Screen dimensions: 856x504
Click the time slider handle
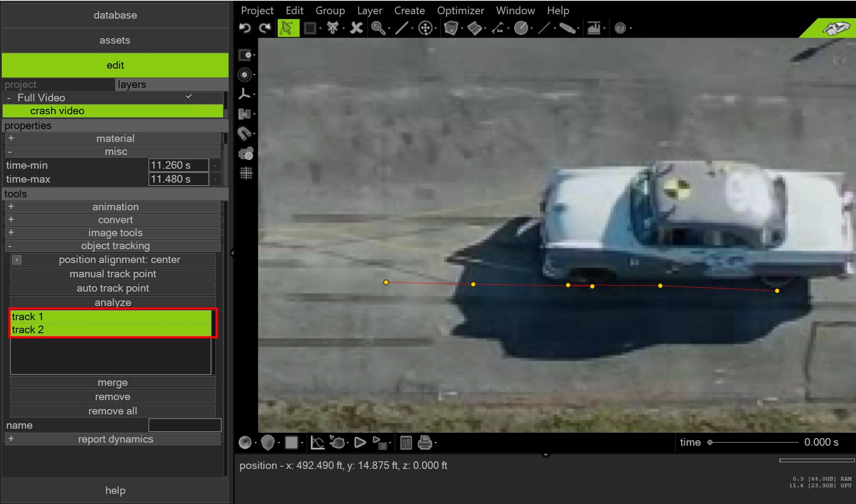(x=710, y=442)
